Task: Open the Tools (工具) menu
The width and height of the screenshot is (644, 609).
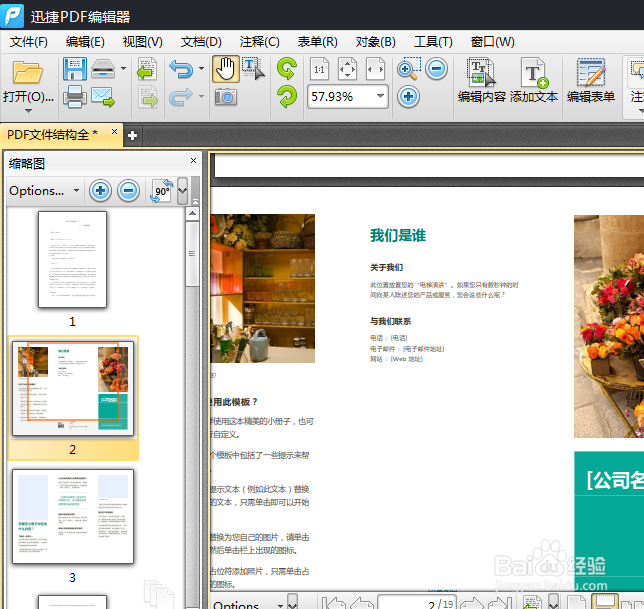Action: pyautogui.click(x=433, y=41)
